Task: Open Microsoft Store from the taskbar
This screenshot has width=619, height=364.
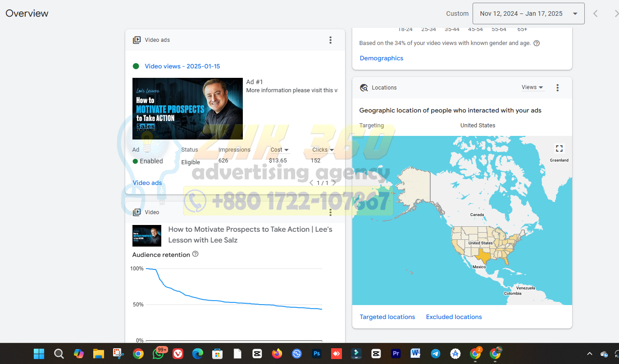Action: coord(218,354)
